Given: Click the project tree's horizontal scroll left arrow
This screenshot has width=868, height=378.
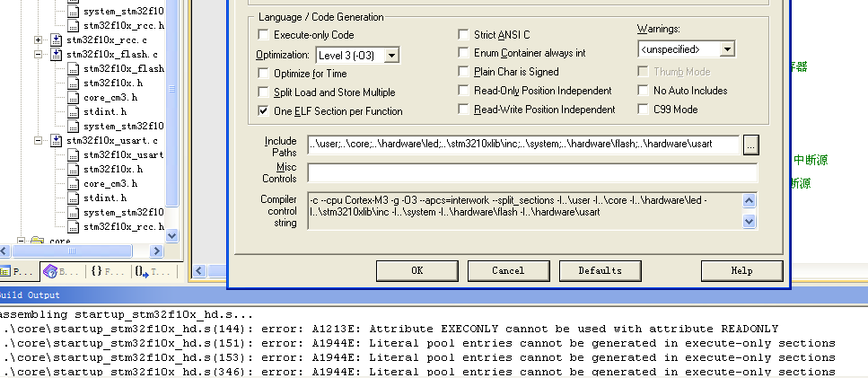Looking at the screenshot, I should pyautogui.click(x=5, y=251).
